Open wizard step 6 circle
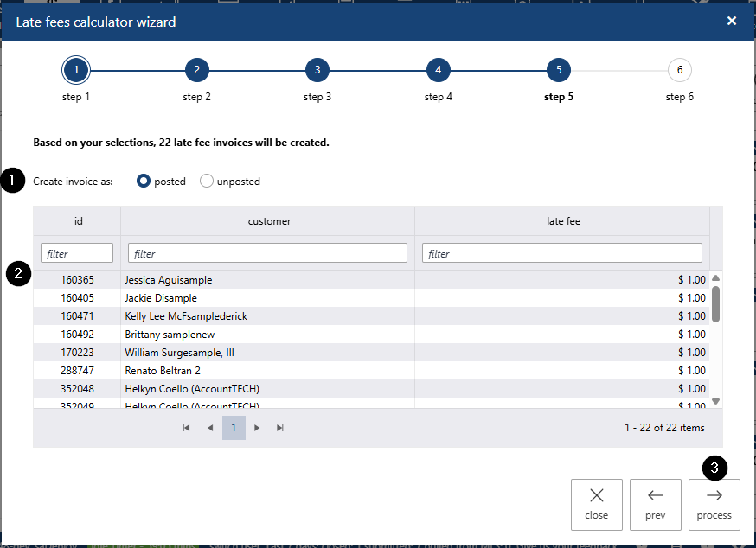Viewport: 756px width, 548px height. [x=679, y=70]
